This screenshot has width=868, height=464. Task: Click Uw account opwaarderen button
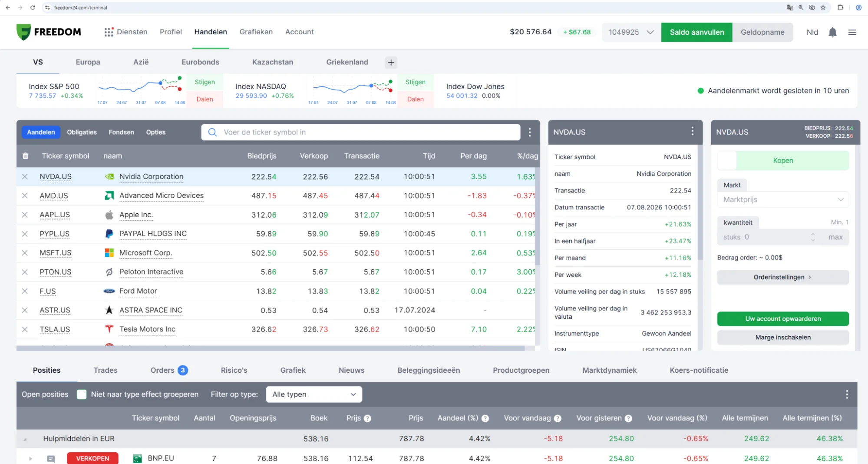[x=783, y=319]
